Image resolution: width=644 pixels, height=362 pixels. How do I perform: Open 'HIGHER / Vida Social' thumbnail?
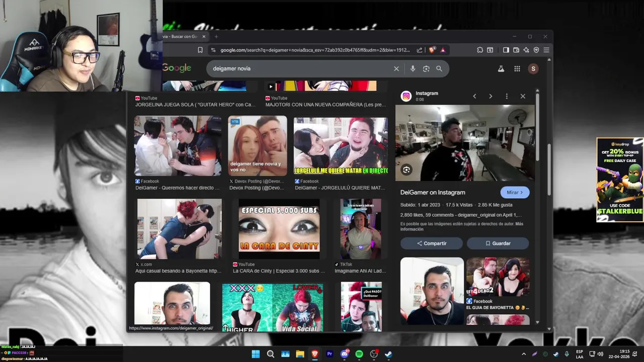(273, 307)
